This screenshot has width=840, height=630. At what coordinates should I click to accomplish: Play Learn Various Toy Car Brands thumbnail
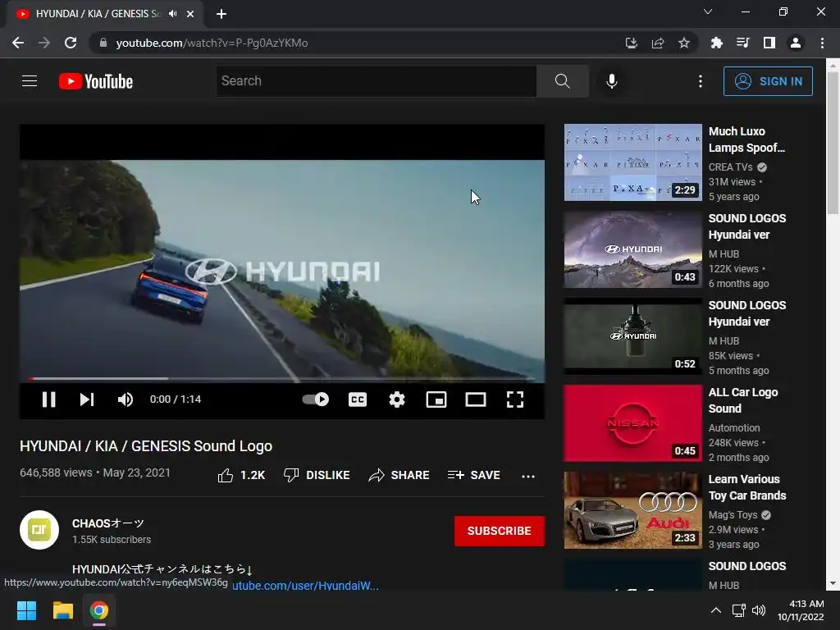click(x=632, y=510)
